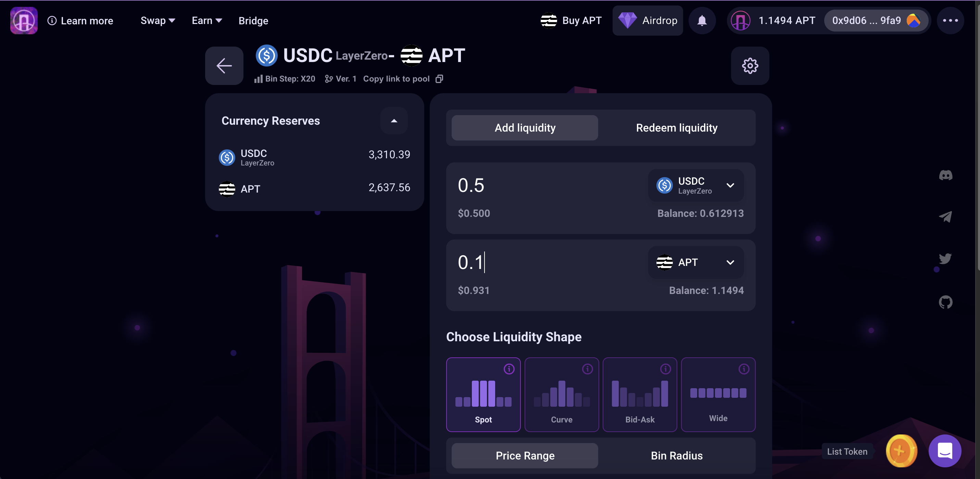980x479 pixels.
Task: Click the copy link to pool icon
Action: coord(439,79)
